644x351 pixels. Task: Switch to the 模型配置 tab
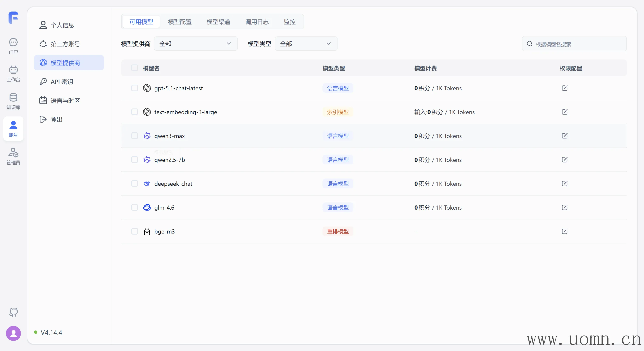[180, 22]
